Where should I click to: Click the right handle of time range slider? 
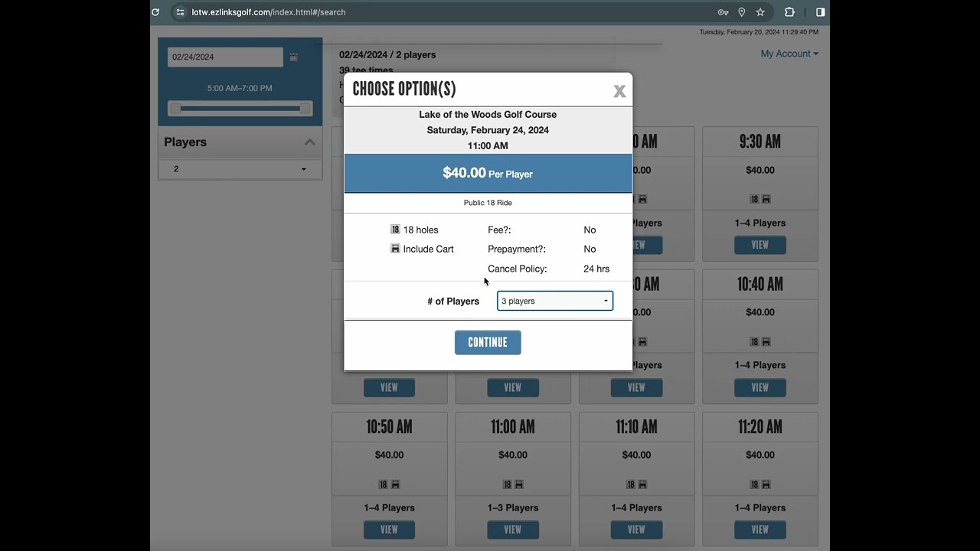[305, 109]
